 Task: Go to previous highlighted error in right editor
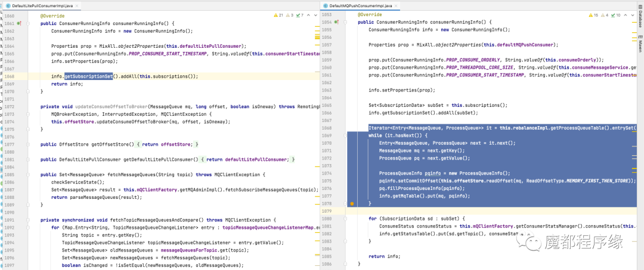point(625,16)
